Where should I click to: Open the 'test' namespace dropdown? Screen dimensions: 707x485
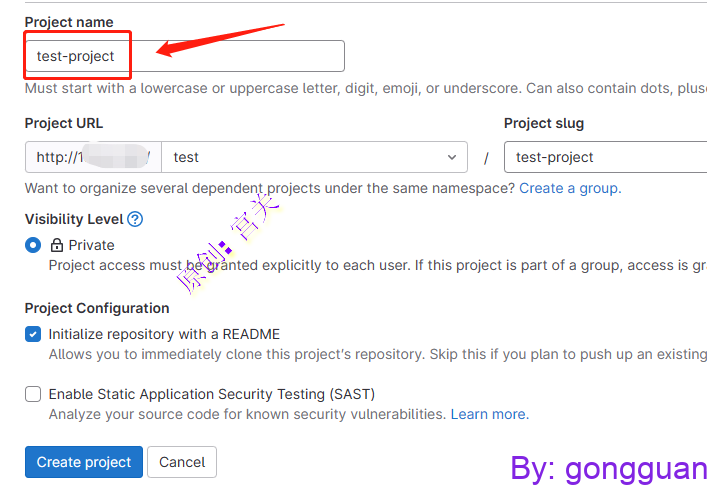tap(314, 157)
